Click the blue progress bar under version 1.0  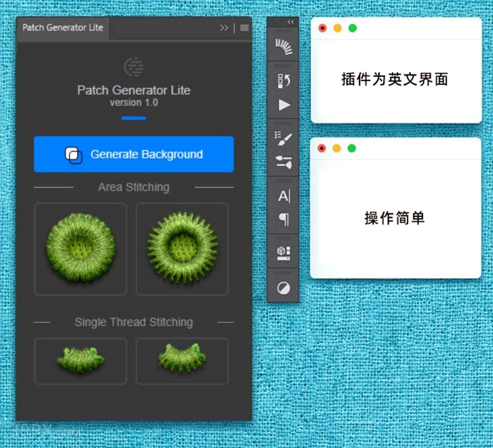(134, 118)
